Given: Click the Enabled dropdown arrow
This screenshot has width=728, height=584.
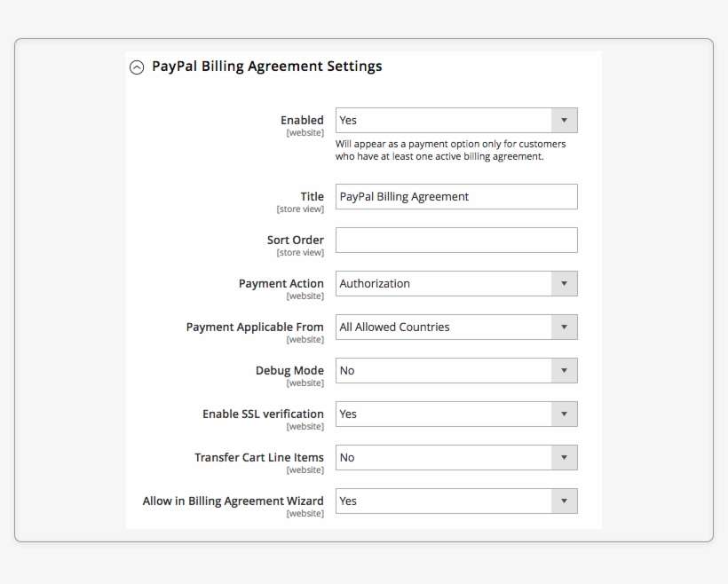Looking at the screenshot, I should click(x=564, y=121).
